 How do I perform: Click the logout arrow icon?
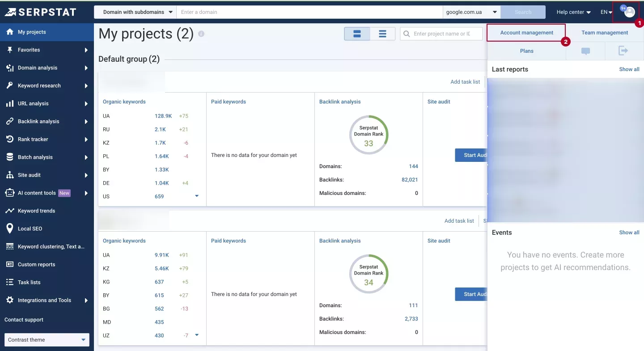[x=623, y=51]
